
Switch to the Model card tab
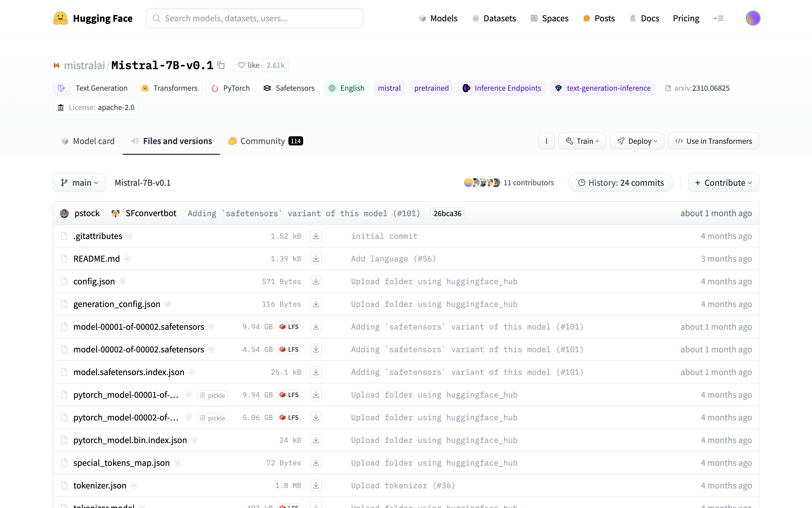[88, 141]
